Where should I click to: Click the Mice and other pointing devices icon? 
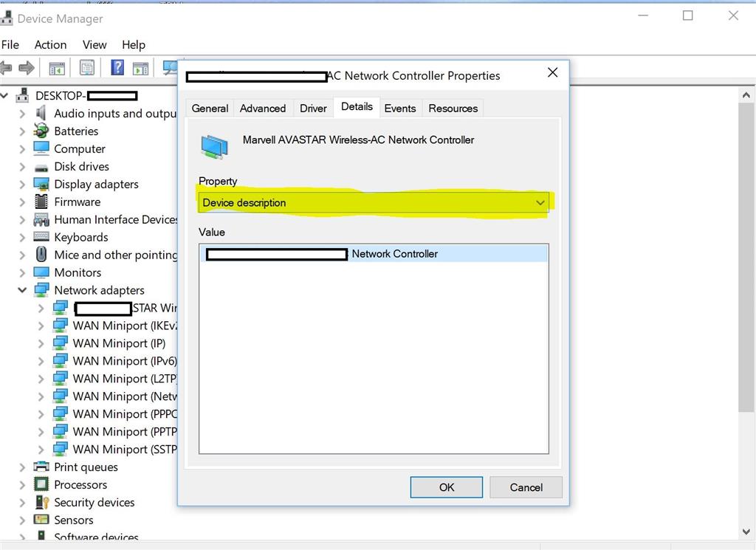point(41,254)
